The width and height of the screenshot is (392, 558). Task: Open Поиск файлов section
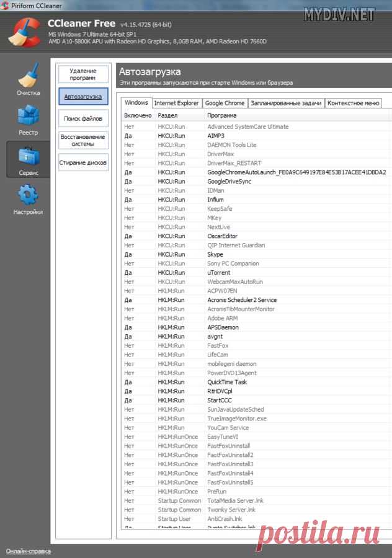[x=83, y=118]
